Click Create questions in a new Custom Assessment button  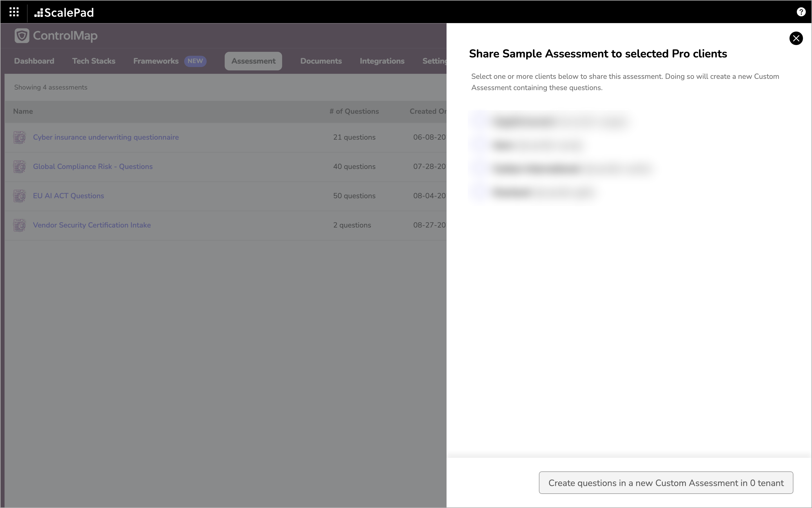[x=666, y=483]
